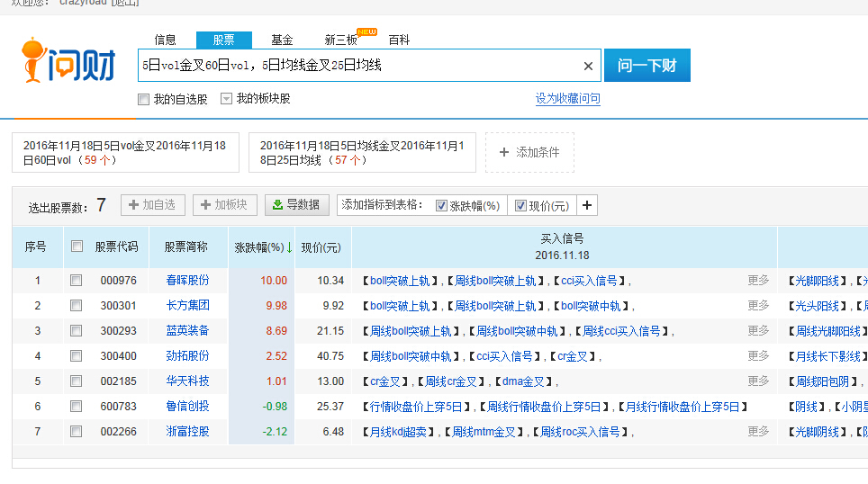Open the 劲拓股份 stock link

[187, 355]
